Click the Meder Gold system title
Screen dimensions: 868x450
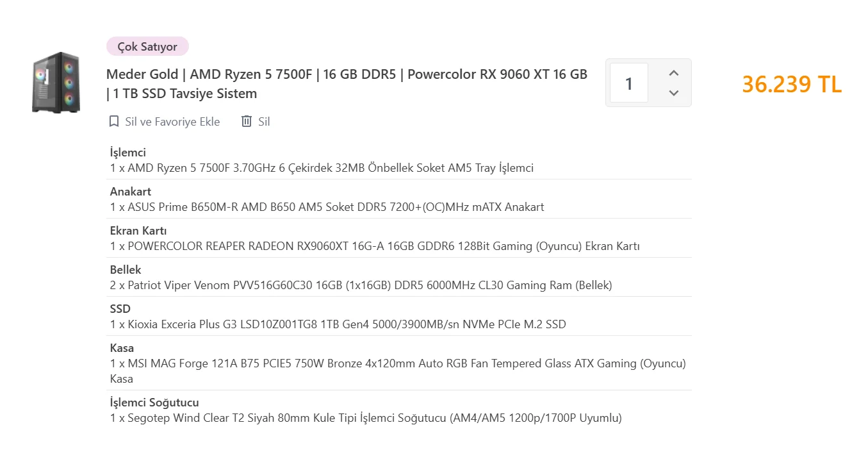point(347,83)
